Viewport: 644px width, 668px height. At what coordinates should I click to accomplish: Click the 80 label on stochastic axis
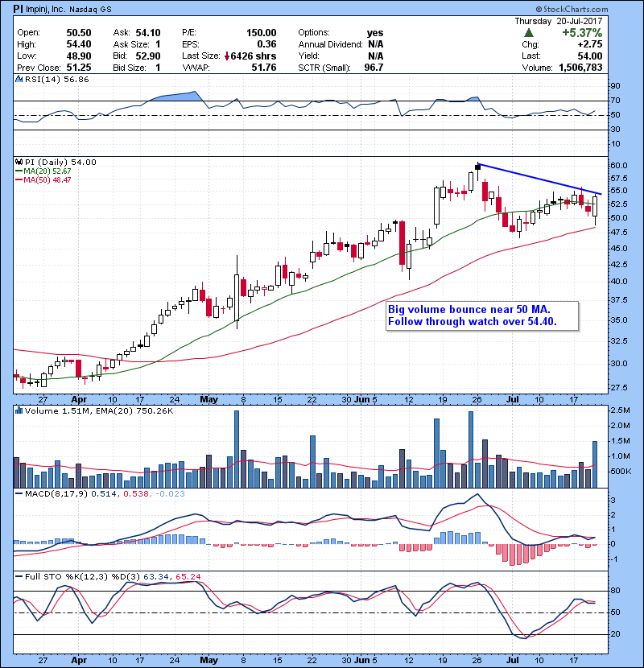point(615,591)
